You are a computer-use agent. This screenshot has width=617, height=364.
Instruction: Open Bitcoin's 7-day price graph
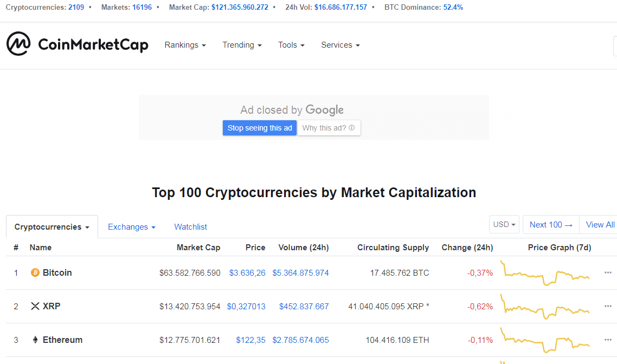coord(545,273)
